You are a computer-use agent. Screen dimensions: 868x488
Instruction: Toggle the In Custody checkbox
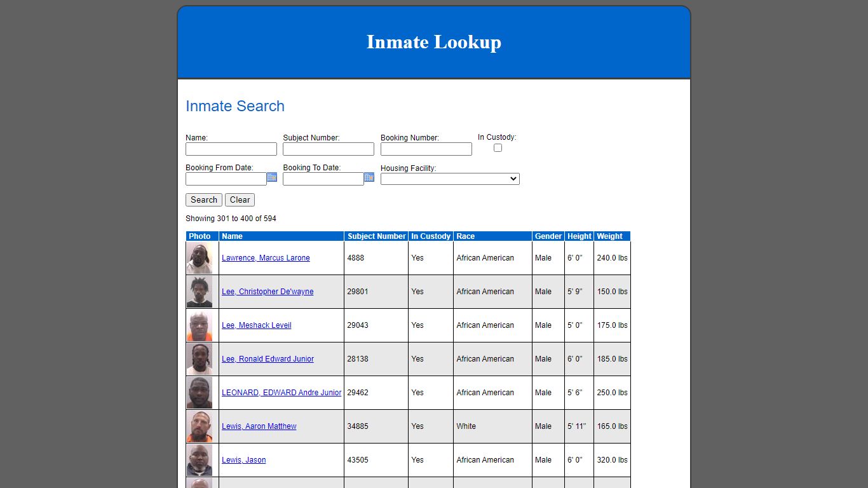(x=498, y=147)
